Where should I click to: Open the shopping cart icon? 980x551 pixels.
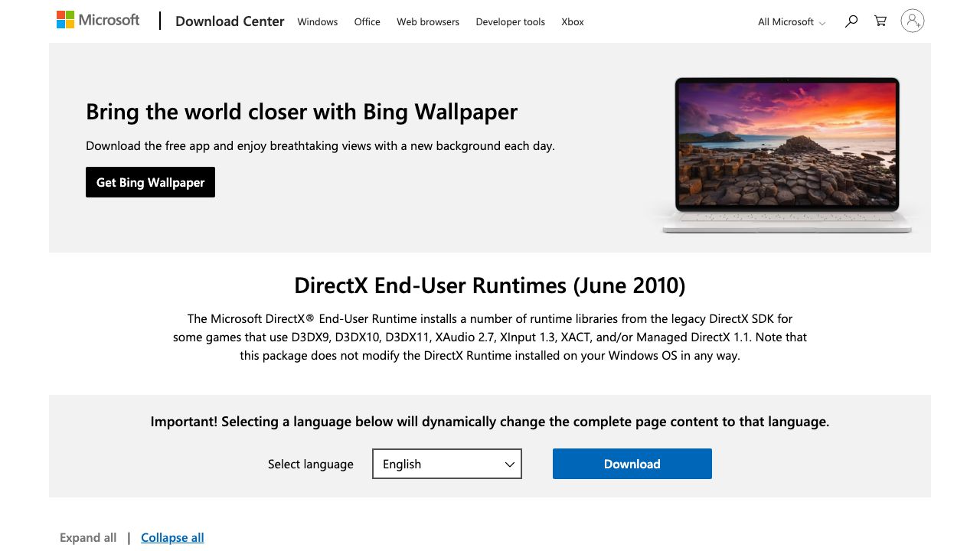point(880,21)
